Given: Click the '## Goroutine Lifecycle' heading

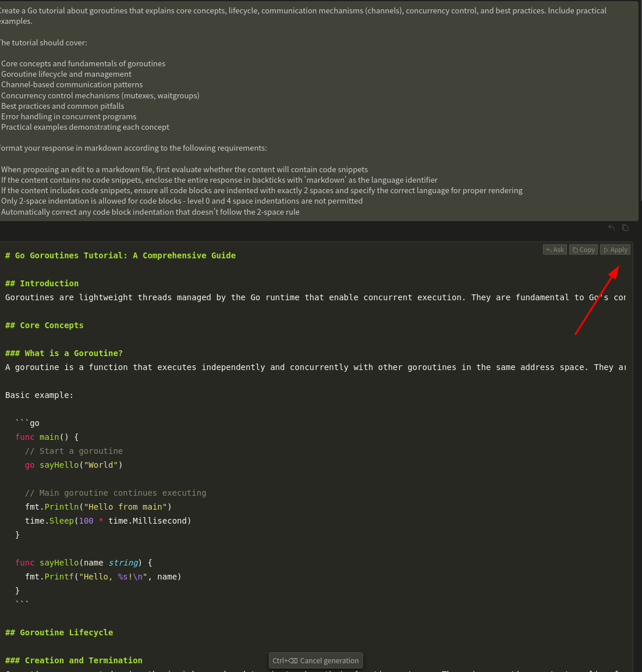Looking at the screenshot, I should (x=59, y=632).
